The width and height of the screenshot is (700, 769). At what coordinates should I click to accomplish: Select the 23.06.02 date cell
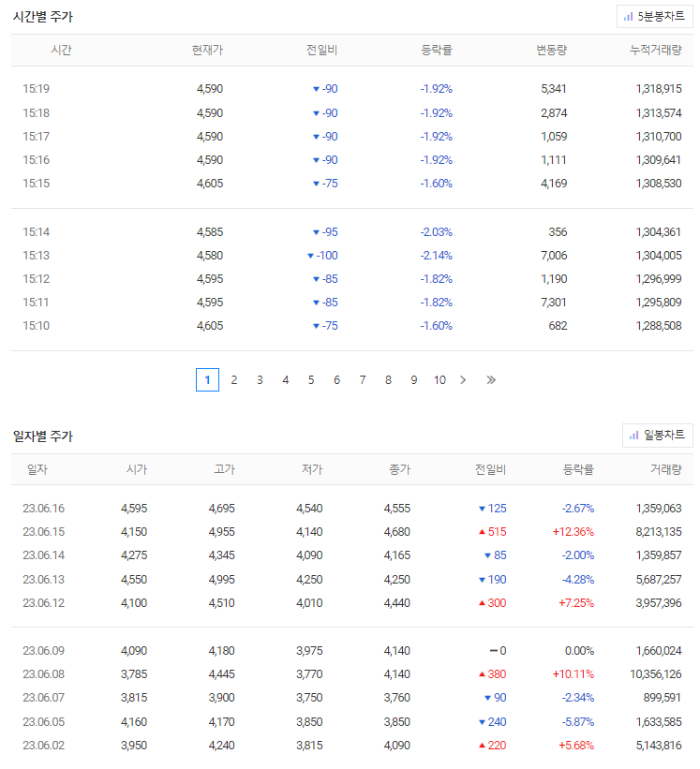(44, 746)
